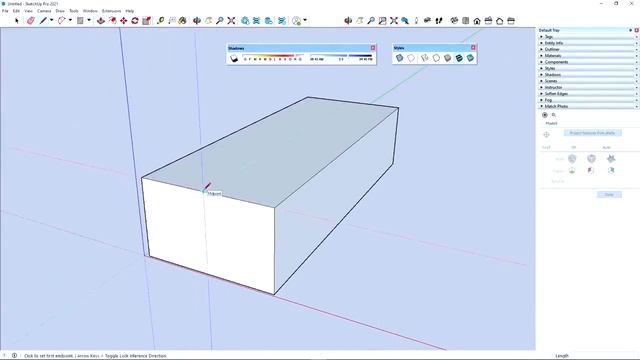This screenshot has height=360, width=640.
Task: Select the Zoom Window tool
Action: (382, 21)
